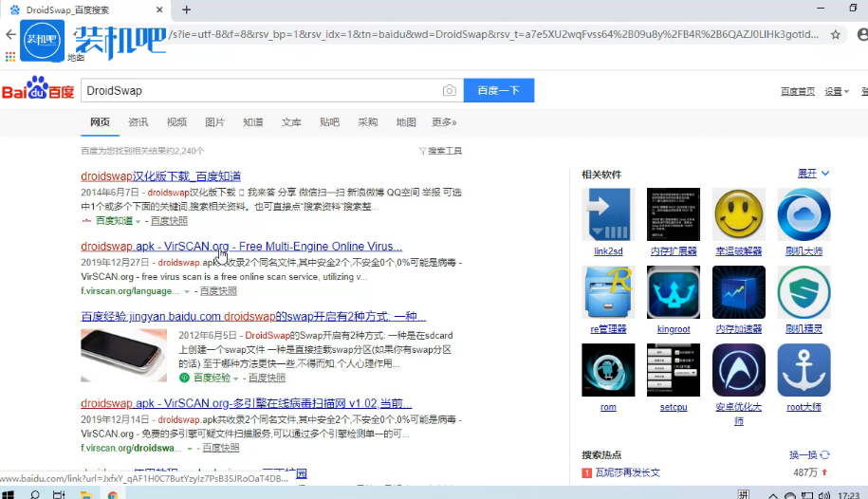This screenshot has height=499, width=868.
Task: Click the kingroot app icon
Action: pos(674,292)
